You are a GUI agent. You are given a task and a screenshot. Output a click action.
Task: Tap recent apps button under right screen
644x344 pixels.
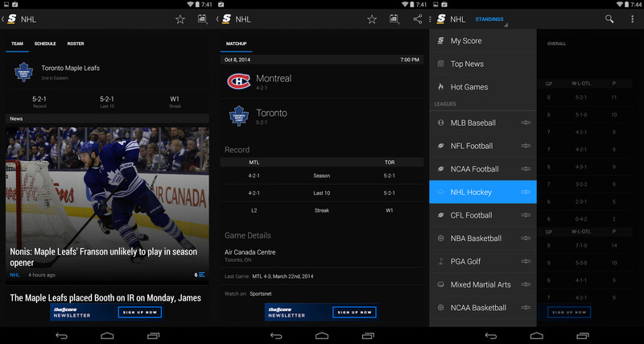[582, 336]
